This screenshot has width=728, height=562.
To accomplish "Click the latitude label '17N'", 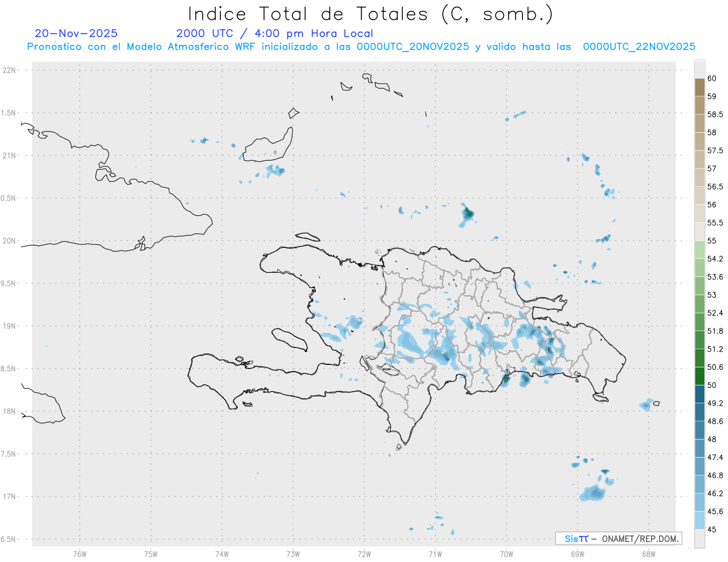I will pyautogui.click(x=9, y=497).
